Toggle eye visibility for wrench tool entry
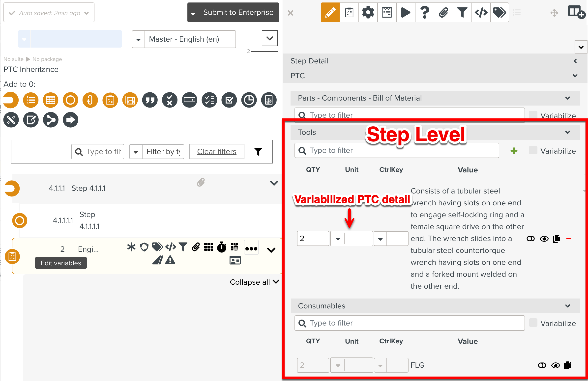Image resolution: width=588 pixels, height=381 pixels. (544, 239)
